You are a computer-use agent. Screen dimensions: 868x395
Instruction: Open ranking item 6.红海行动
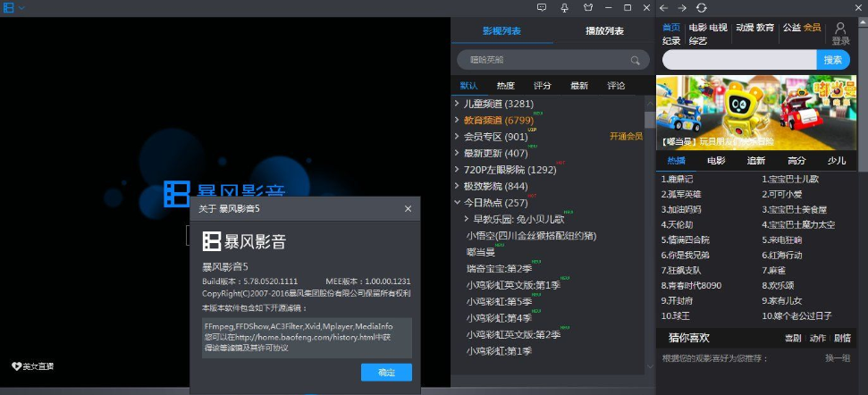coord(781,255)
